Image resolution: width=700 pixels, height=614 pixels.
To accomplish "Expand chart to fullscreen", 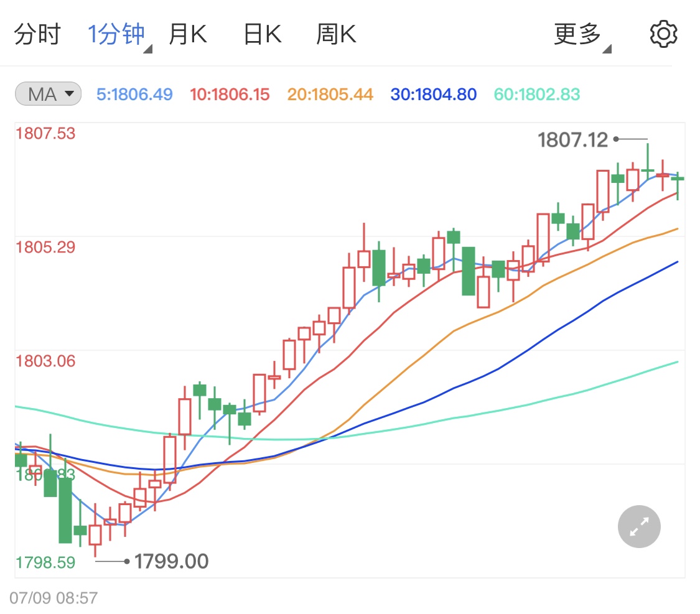I will click(x=639, y=526).
